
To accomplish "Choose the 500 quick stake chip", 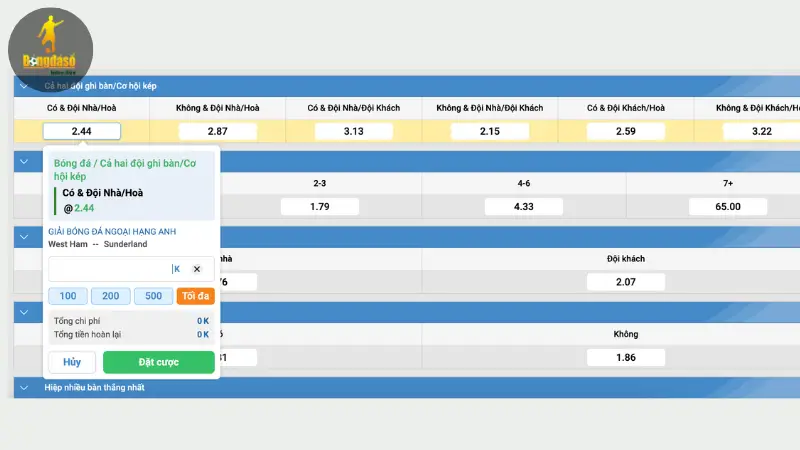I will point(153,296).
